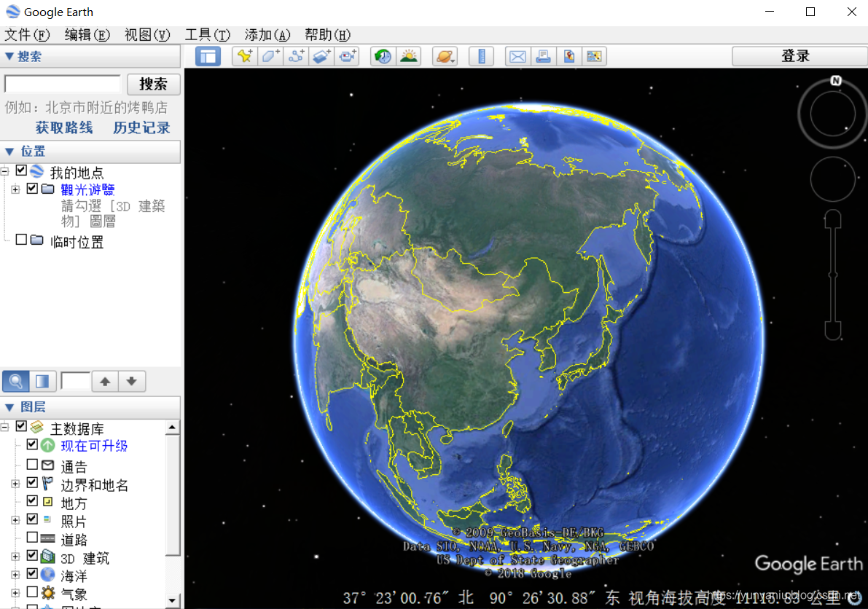Screen dimensions: 868x609
Task: Check the 临时位置 checkbox
Action: click(x=22, y=240)
